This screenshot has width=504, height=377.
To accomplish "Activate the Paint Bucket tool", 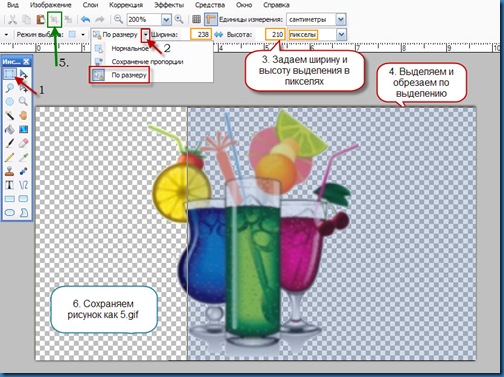I will tap(10, 129).
